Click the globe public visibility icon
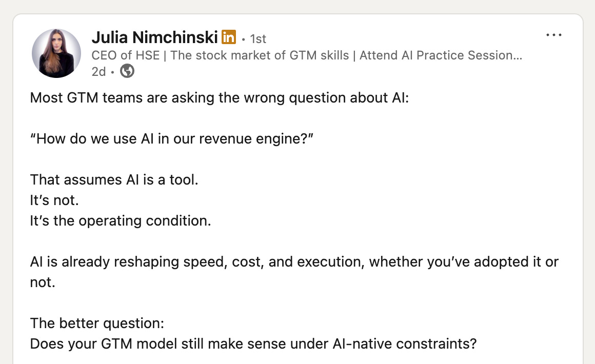The image size is (595, 364). click(x=127, y=71)
